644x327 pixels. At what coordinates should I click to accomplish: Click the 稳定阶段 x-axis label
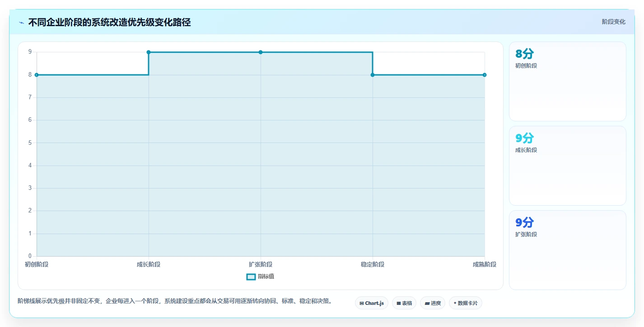pos(373,264)
